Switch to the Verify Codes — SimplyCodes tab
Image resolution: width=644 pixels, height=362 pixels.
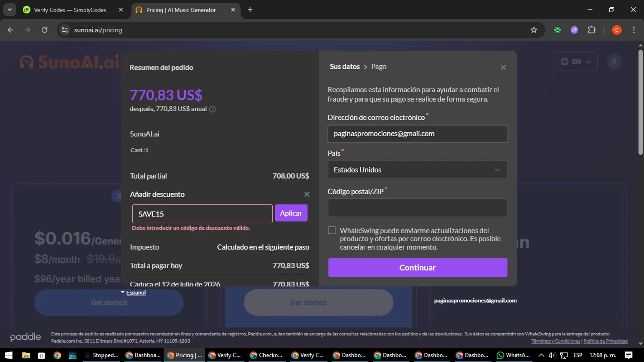(x=70, y=10)
